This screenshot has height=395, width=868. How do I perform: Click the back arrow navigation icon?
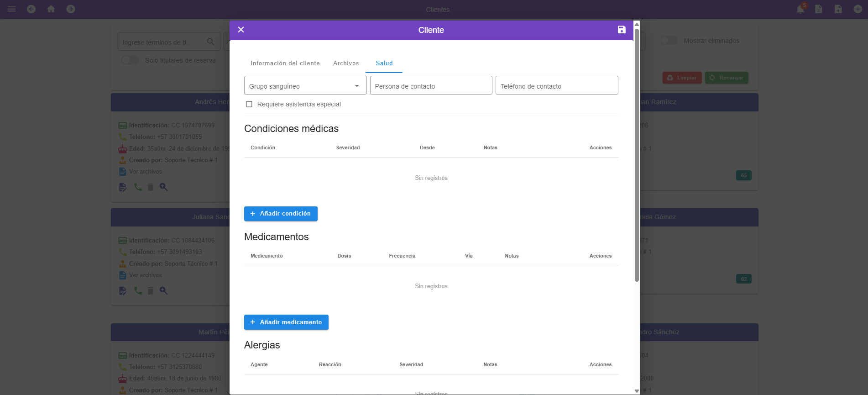(31, 9)
